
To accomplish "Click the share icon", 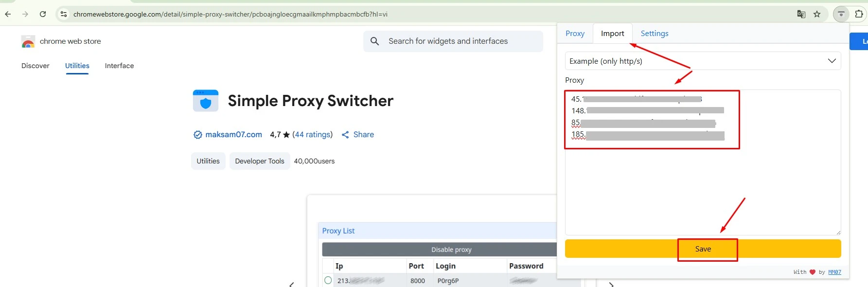I will pos(345,135).
